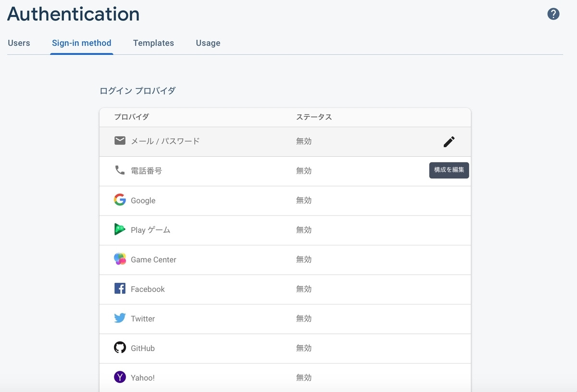
Task: Select the Yahoo! provider label
Action: [x=143, y=378]
